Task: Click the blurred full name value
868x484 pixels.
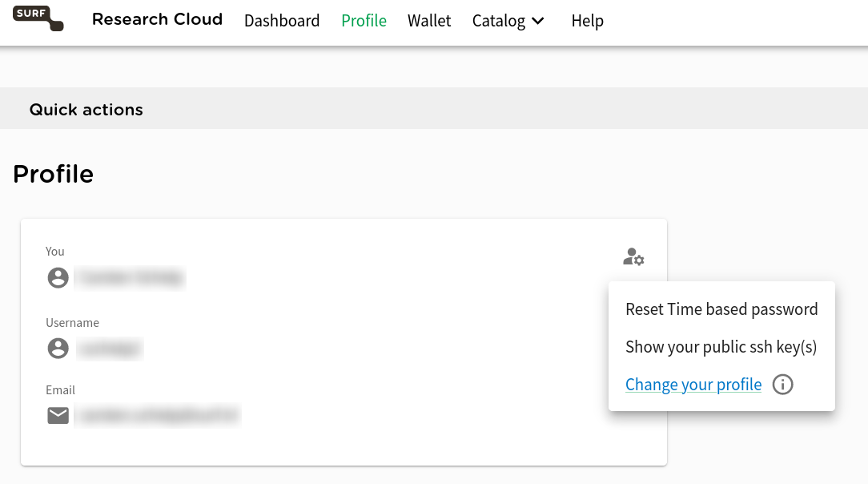Action: 130,277
